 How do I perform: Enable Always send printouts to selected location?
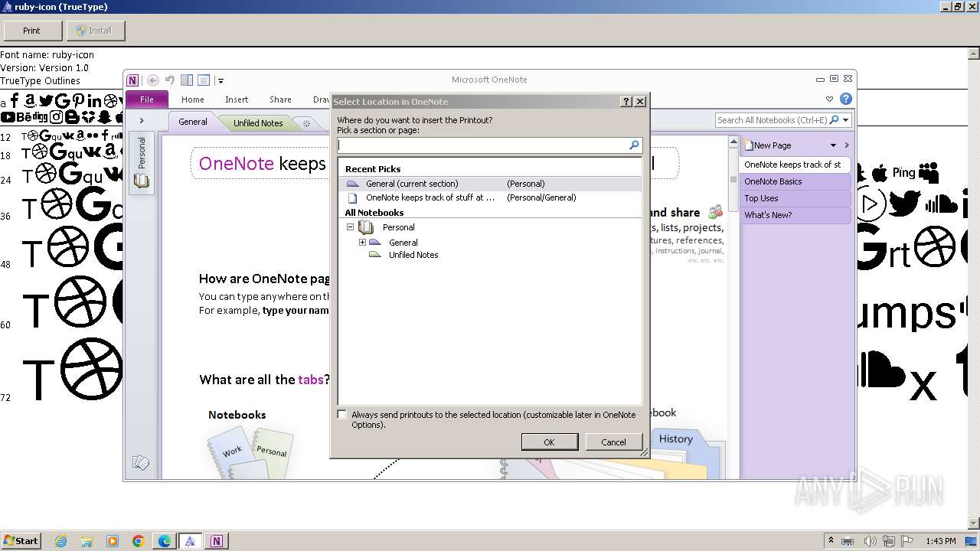342,415
